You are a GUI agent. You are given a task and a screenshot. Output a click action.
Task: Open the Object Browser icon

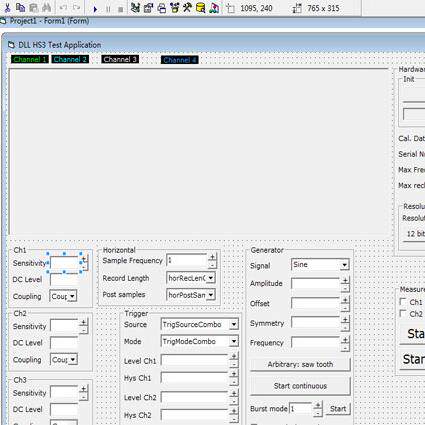pyautogui.click(x=175, y=8)
